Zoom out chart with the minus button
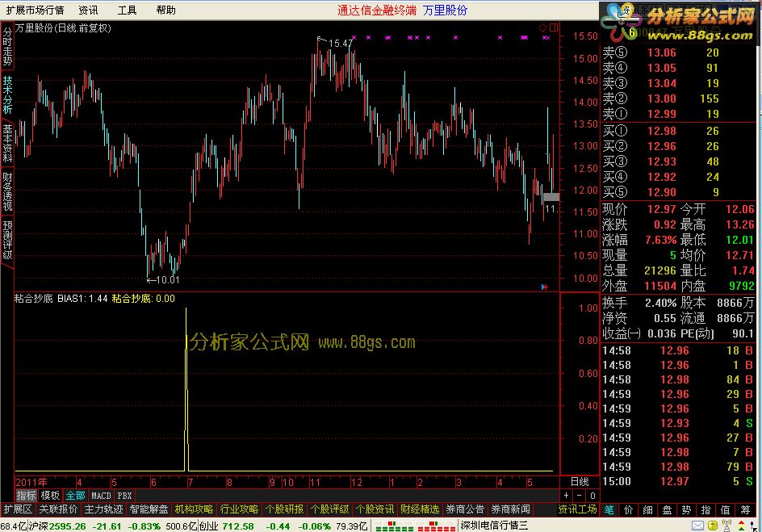The image size is (762, 532). [x=579, y=496]
